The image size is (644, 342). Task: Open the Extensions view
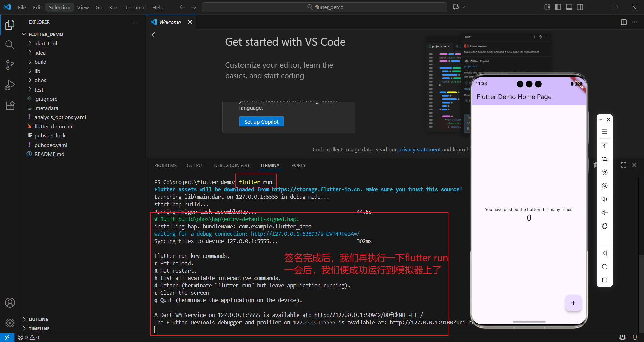pyautogui.click(x=10, y=105)
